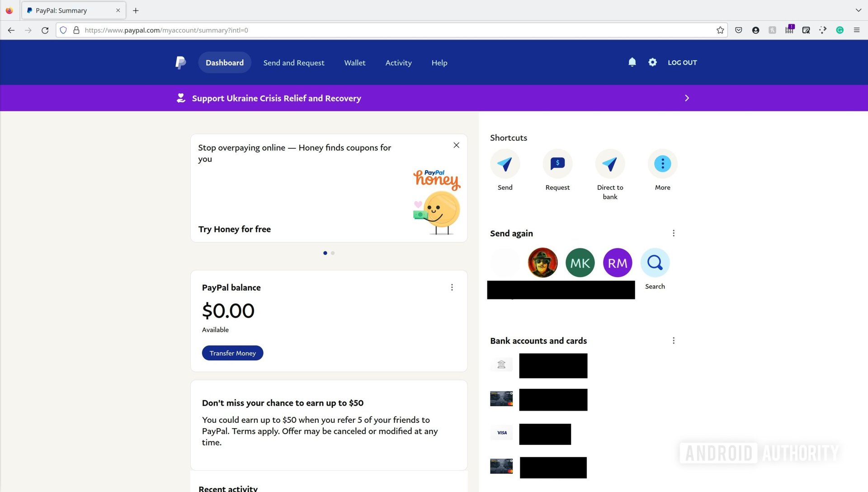Open the Activity tab in navigation
The image size is (868, 492).
coord(398,62)
